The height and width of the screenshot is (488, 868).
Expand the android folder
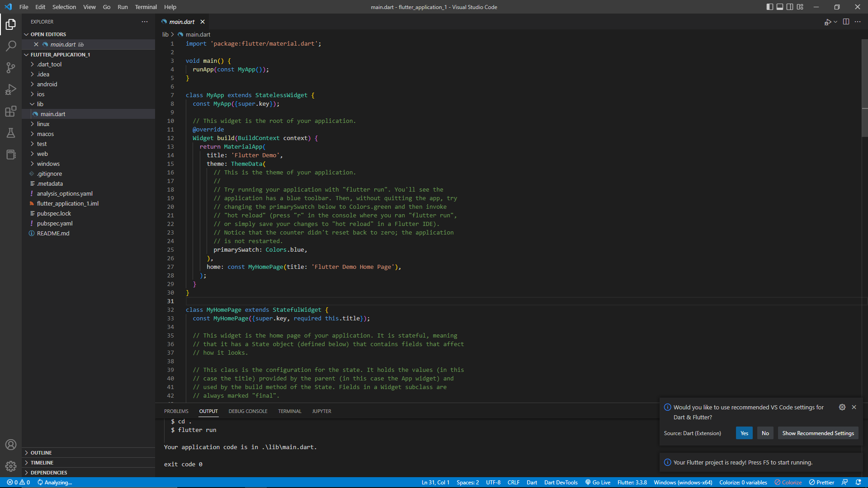(47, 84)
